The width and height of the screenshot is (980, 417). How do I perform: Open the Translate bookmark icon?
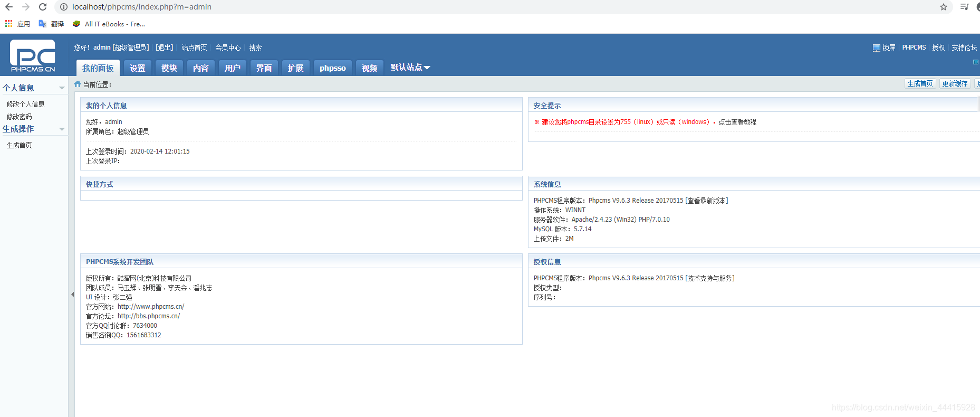pos(42,24)
